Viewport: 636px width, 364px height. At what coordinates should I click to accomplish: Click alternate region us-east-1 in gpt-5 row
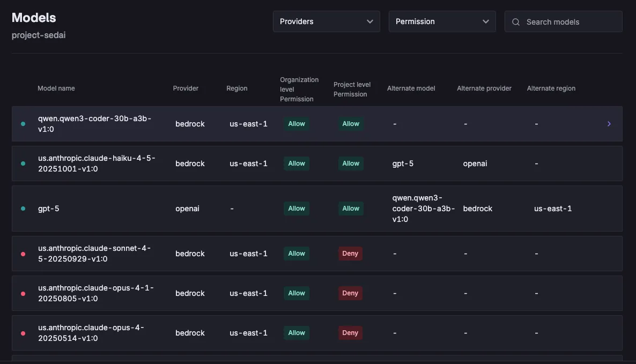click(x=553, y=209)
